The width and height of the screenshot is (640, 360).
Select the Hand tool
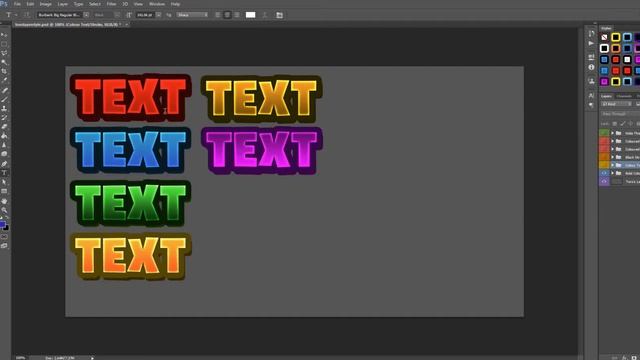point(4,201)
